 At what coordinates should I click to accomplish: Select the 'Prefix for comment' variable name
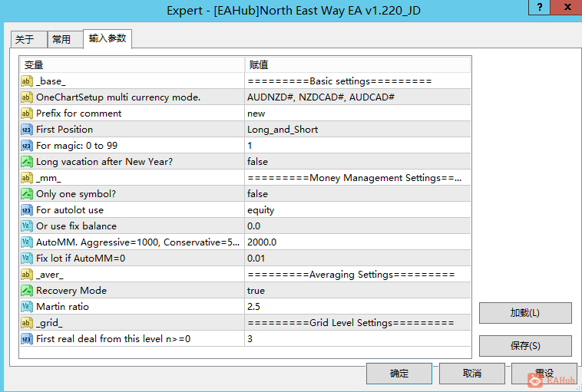(78, 114)
